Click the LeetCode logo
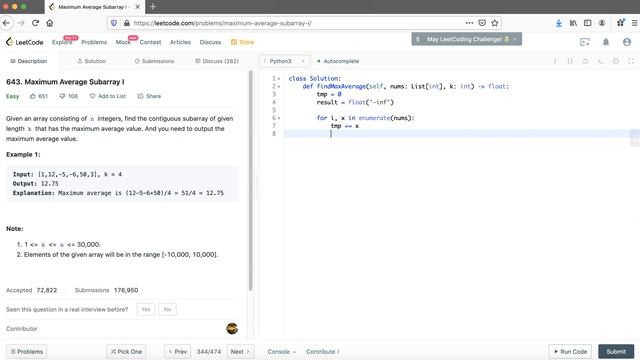 24,42
